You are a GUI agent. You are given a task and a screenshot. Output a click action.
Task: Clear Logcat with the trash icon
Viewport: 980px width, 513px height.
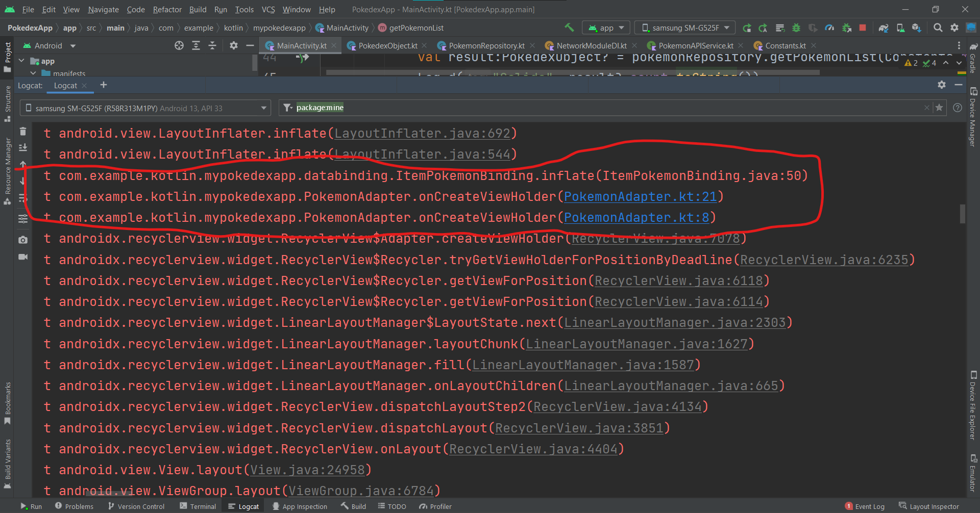tap(23, 132)
